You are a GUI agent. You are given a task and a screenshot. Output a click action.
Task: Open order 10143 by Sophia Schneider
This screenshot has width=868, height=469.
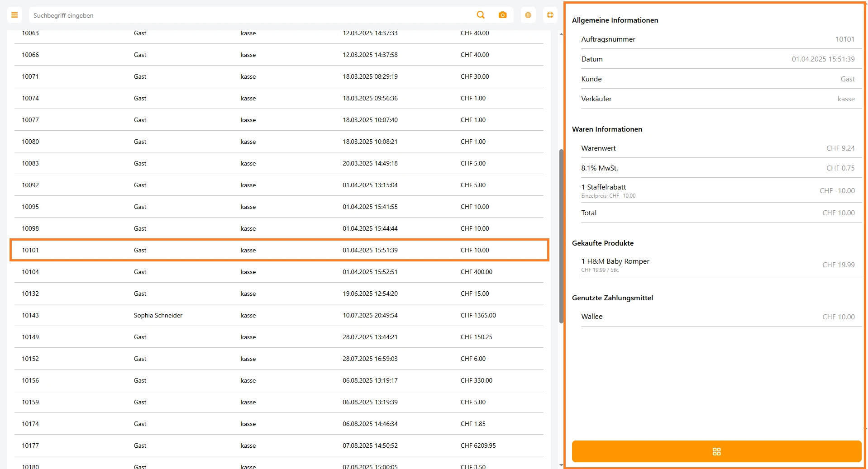[279, 315]
